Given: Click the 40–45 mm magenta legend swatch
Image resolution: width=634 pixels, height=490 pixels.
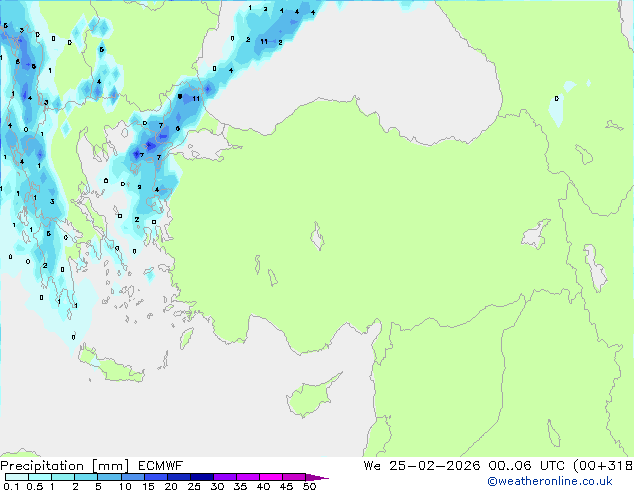Looking at the screenshot, I should [271, 477].
